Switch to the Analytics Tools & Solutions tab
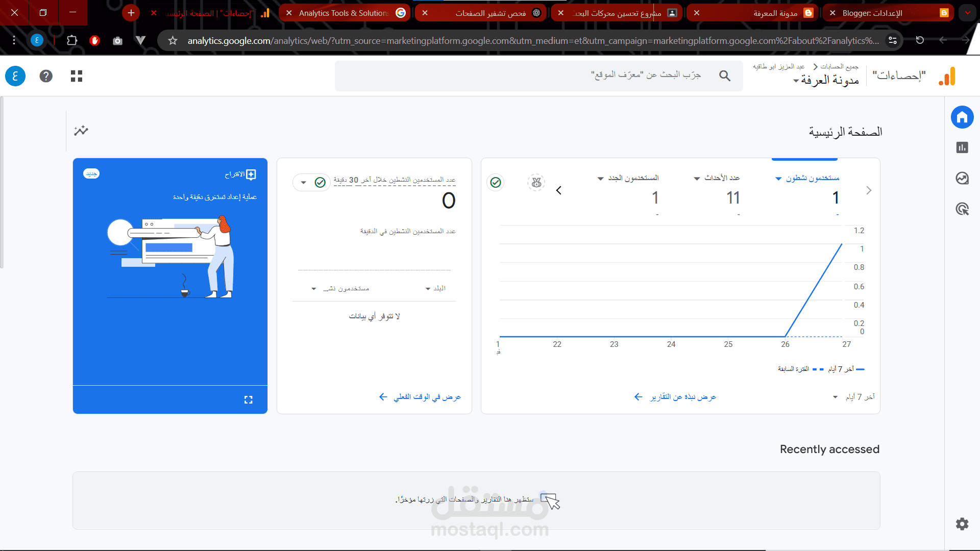This screenshot has height=551, width=980. [x=345, y=13]
